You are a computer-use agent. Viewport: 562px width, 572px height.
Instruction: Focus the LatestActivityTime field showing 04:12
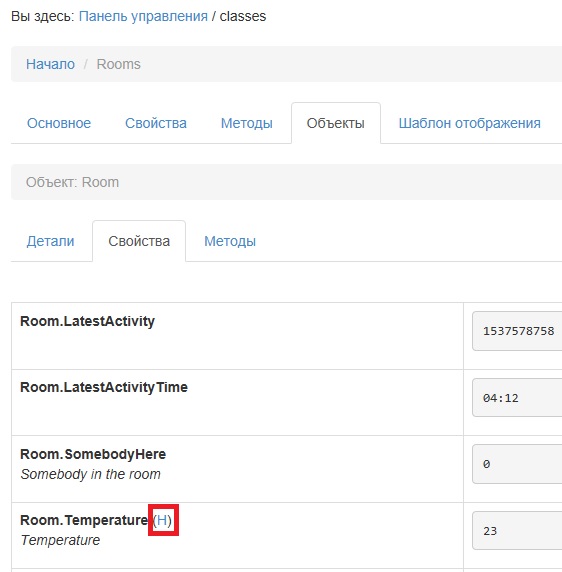517,398
